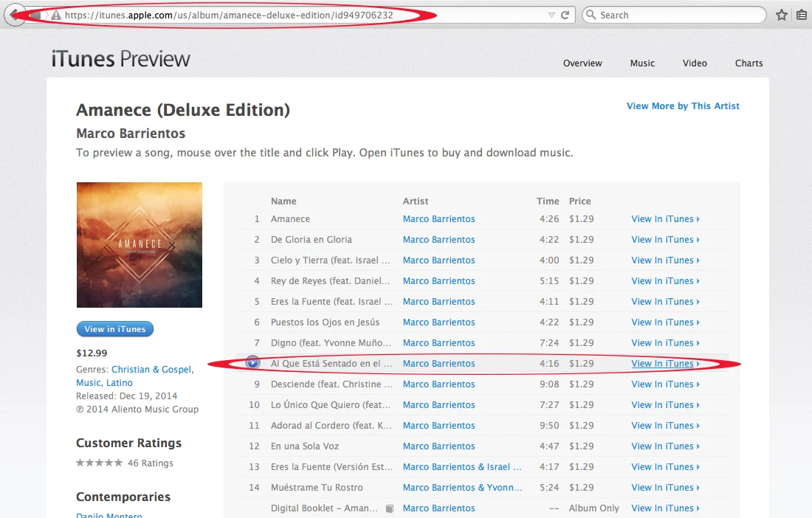Open the Latino genre link
Viewport: 812px width, 518px height.
119,383
